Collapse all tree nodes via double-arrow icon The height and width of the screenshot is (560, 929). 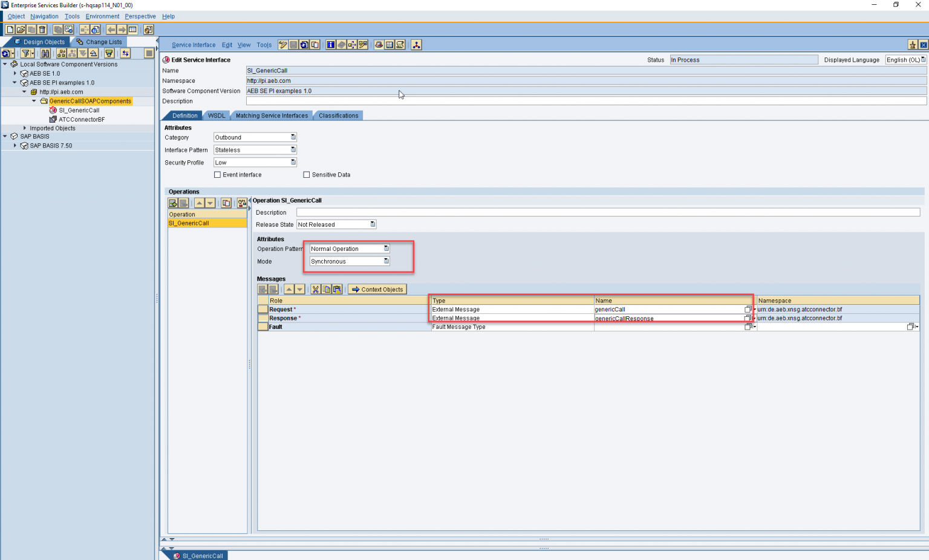[94, 53]
